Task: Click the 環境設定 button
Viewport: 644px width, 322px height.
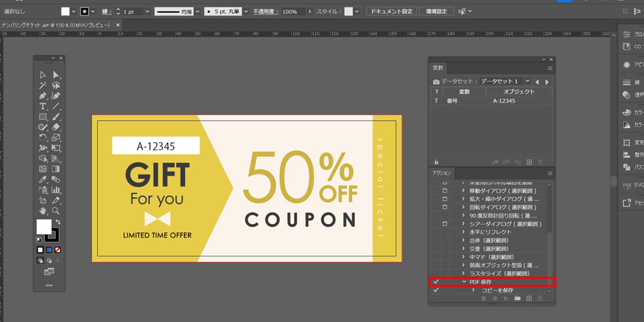Action: (436, 11)
